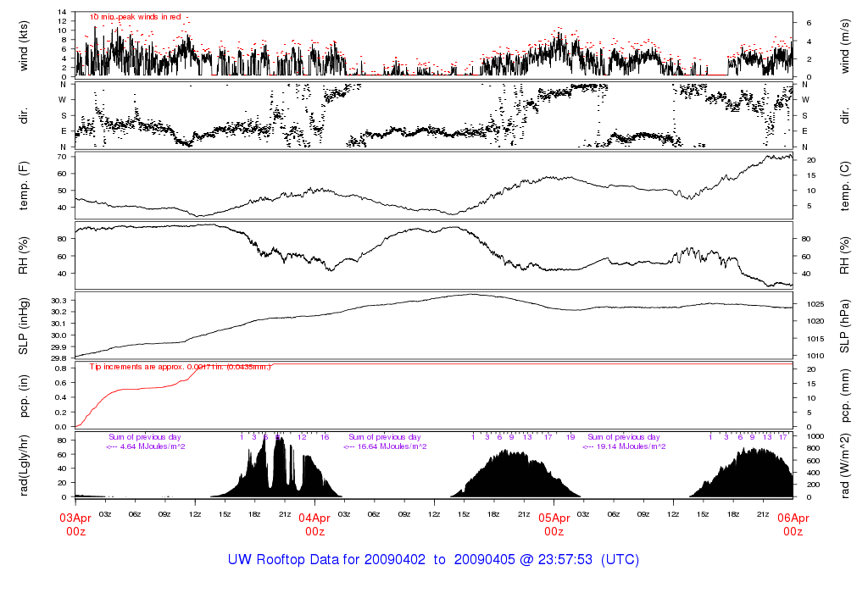
Task: Click the 03Apr 00z date label
Action: point(75,524)
